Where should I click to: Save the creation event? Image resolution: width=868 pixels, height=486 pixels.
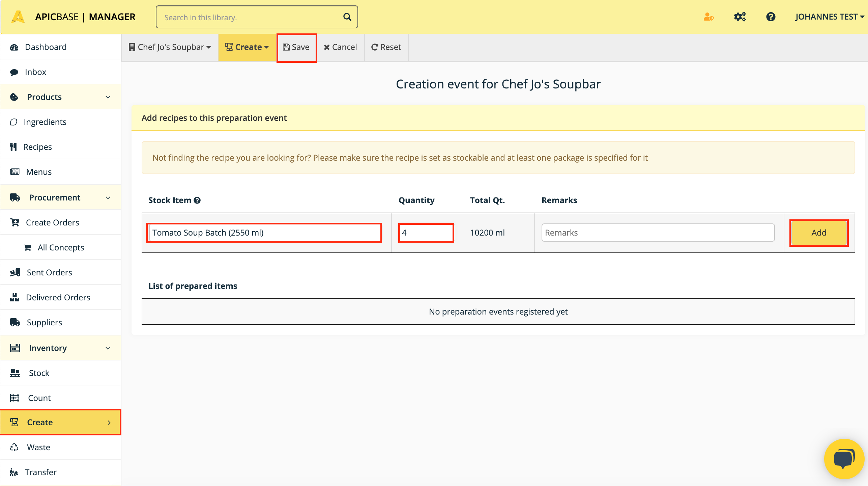(296, 47)
